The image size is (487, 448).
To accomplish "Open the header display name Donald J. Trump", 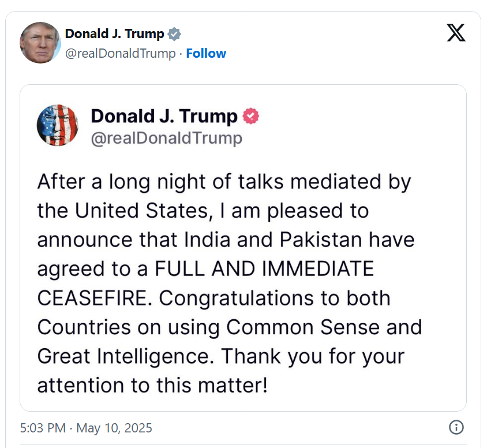I will [x=115, y=34].
